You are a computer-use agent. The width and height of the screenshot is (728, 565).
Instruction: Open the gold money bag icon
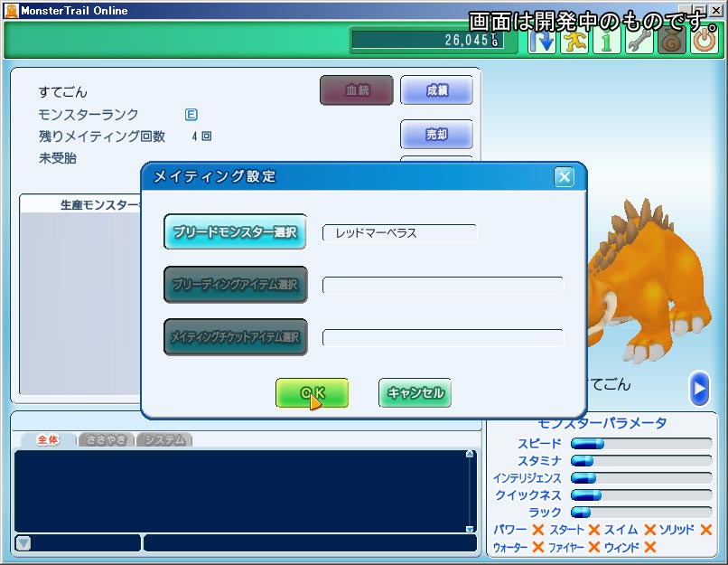672,41
